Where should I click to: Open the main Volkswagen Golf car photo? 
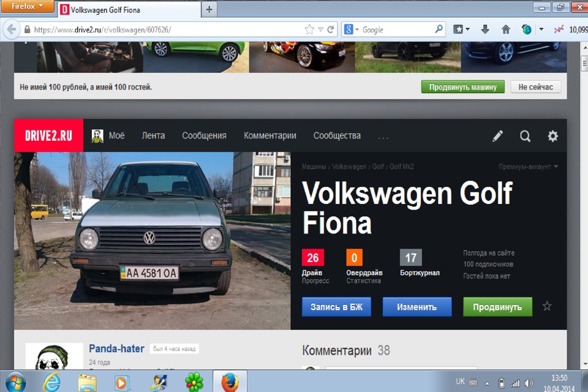click(153, 241)
